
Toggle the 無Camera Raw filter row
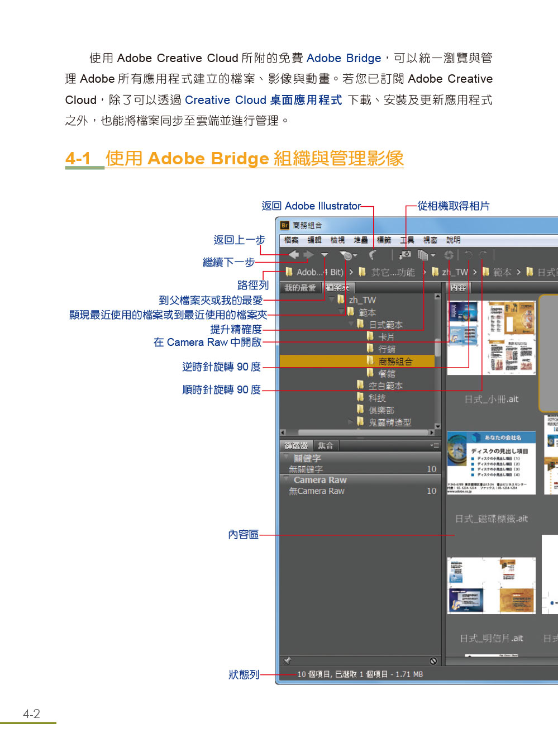360,491
